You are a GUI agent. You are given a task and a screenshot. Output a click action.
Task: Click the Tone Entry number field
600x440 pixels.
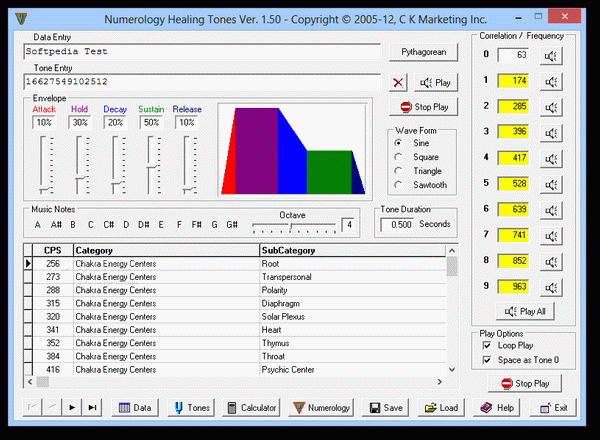click(202, 81)
